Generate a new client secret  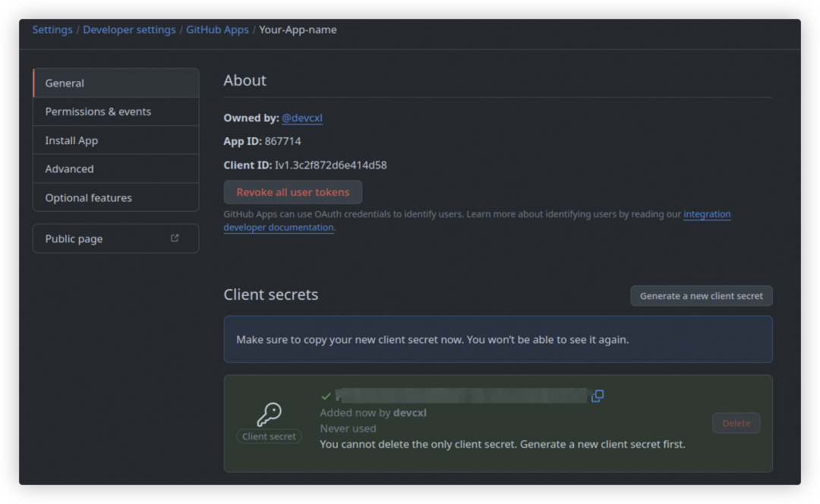[x=702, y=296]
